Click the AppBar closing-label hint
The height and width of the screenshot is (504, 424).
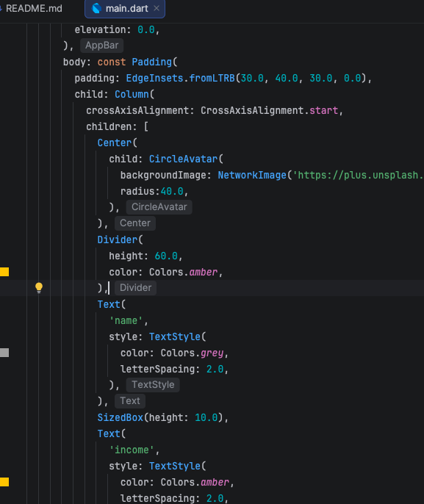(101, 46)
